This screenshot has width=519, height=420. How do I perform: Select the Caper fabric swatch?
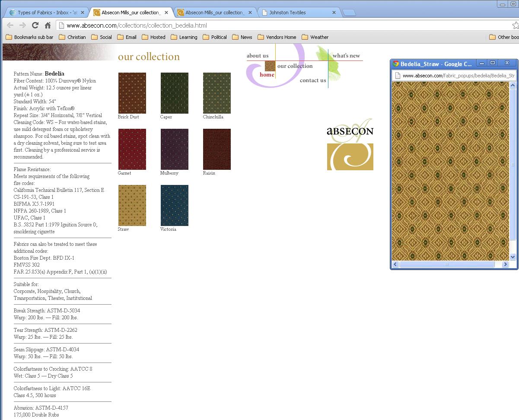[x=175, y=93]
